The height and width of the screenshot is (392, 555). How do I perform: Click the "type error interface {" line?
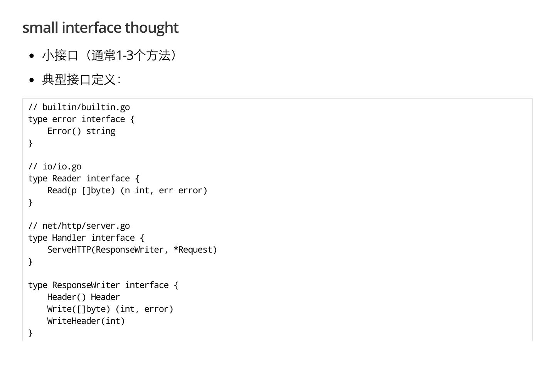click(x=81, y=119)
